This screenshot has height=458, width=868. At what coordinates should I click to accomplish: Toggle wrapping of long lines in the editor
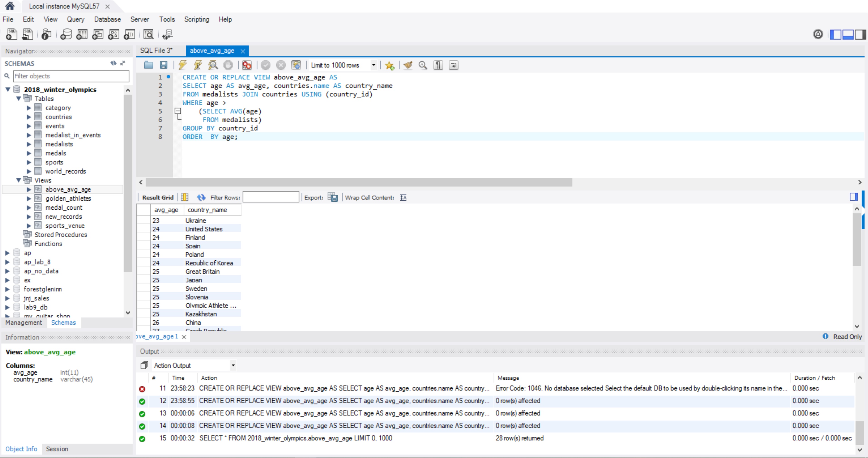tap(453, 65)
